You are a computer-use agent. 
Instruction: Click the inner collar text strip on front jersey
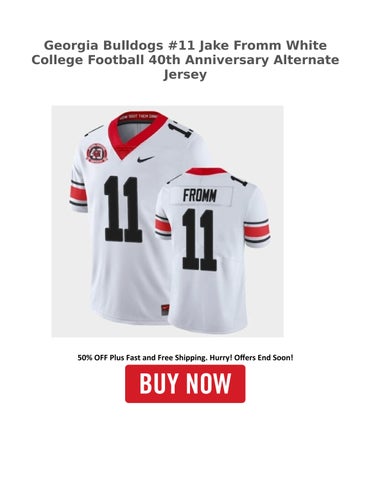click(x=138, y=116)
